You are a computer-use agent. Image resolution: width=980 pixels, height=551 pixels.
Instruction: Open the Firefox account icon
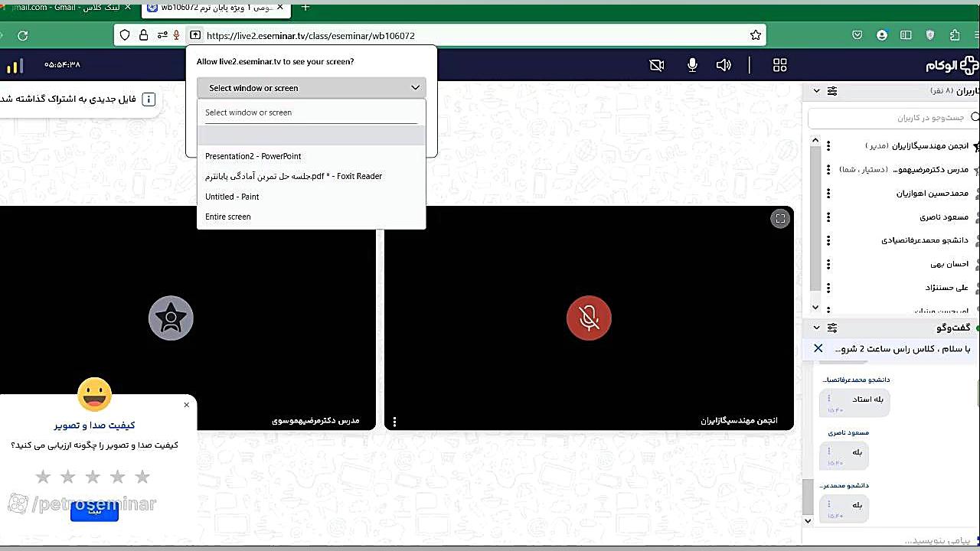(x=882, y=35)
